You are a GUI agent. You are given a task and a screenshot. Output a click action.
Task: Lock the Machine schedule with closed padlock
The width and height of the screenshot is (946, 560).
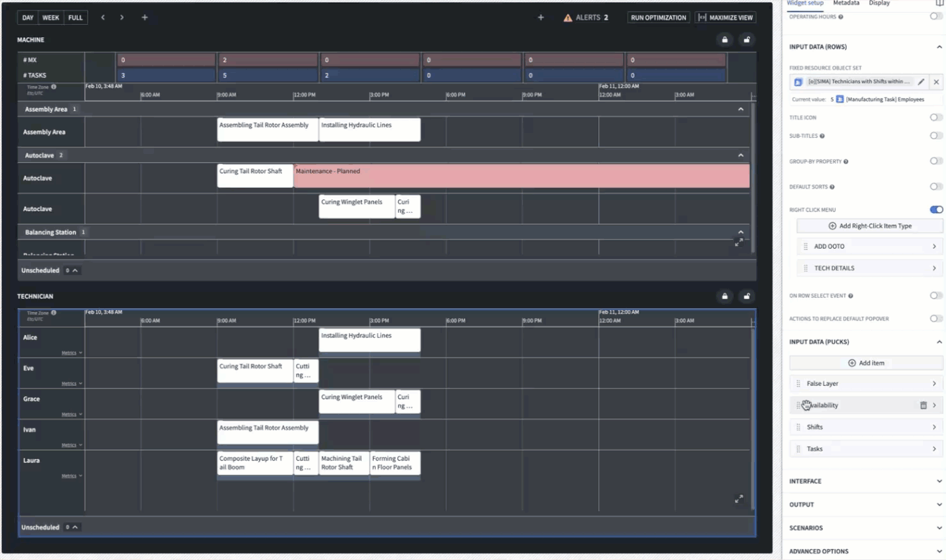(725, 40)
